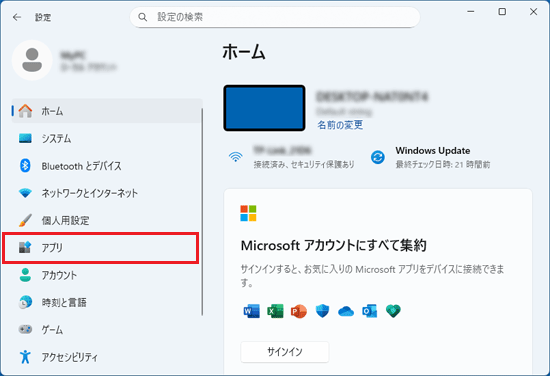The width and height of the screenshot is (550, 376).
Task: Click the search magnifier icon
Action: point(142,17)
